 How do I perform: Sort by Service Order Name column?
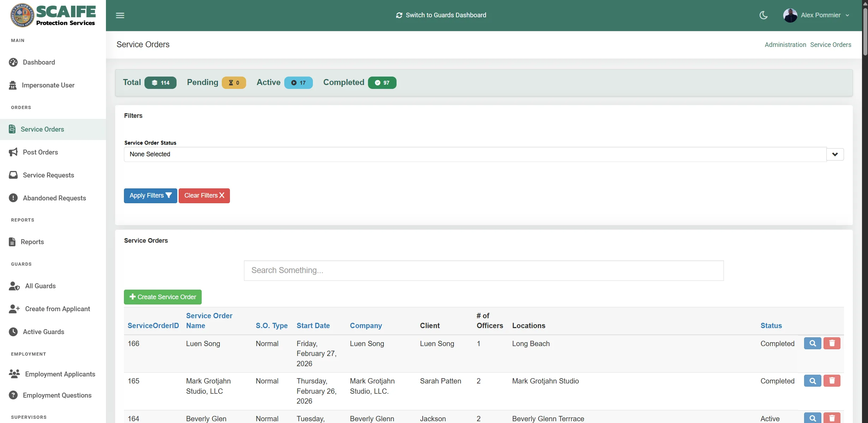pos(209,321)
